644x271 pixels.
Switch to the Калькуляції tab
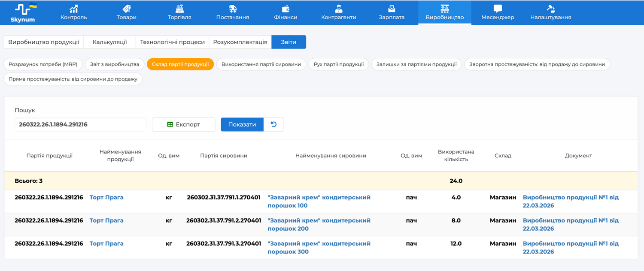tap(109, 42)
